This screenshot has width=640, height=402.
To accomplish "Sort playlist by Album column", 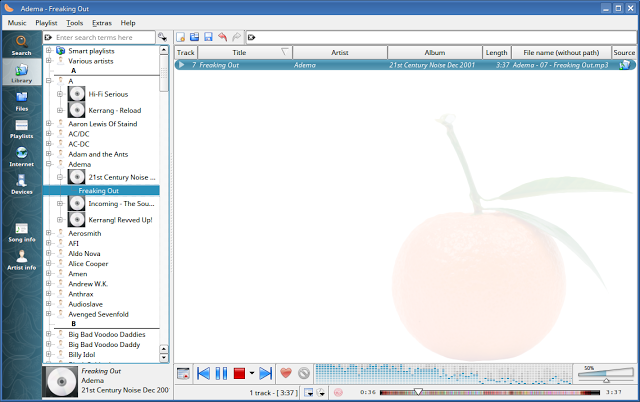I will 435,53.
